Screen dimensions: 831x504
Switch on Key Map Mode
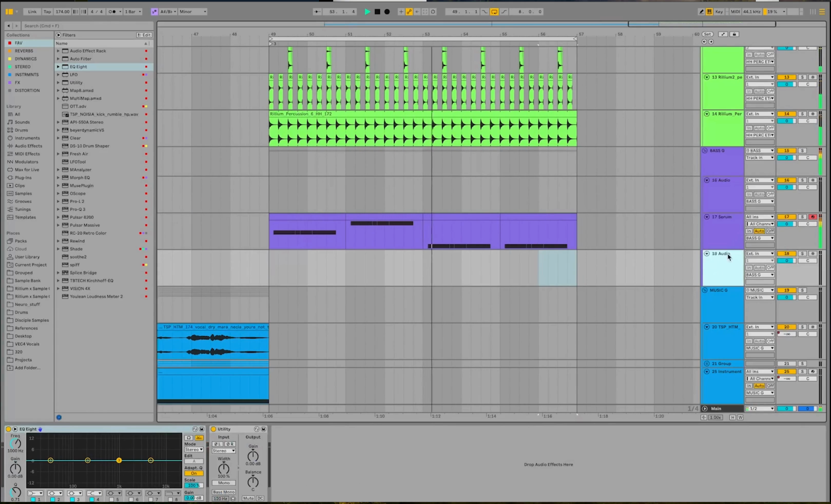click(x=719, y=12)
